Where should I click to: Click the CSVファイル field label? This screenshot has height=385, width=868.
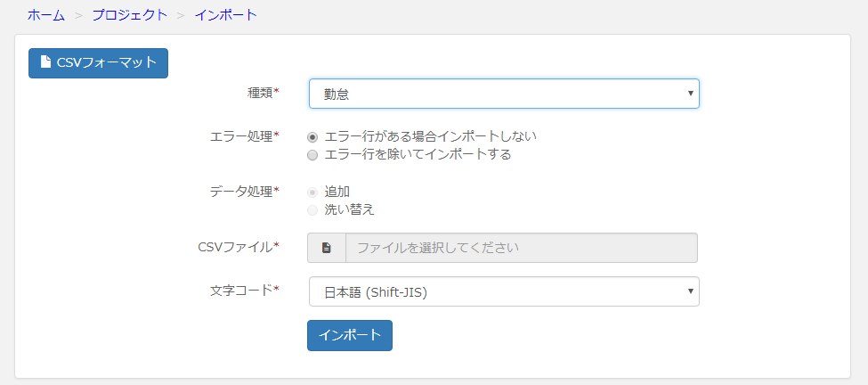point(238,247)
